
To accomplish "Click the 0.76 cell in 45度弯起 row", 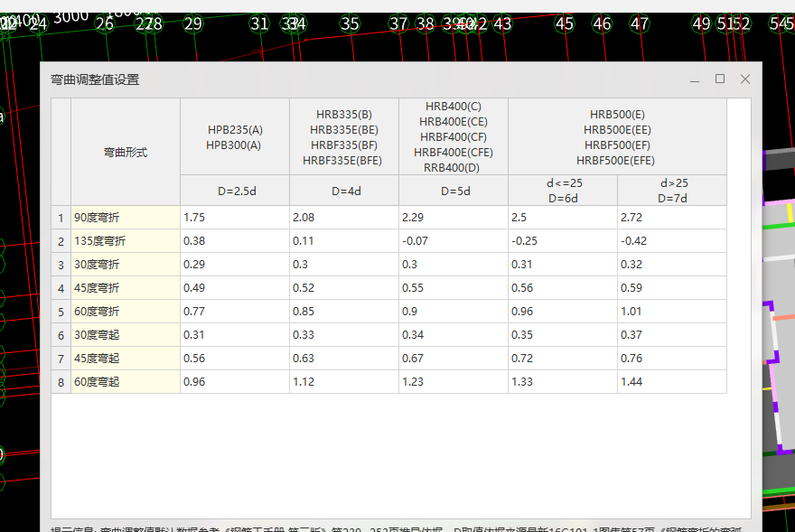I will point(672,359).
